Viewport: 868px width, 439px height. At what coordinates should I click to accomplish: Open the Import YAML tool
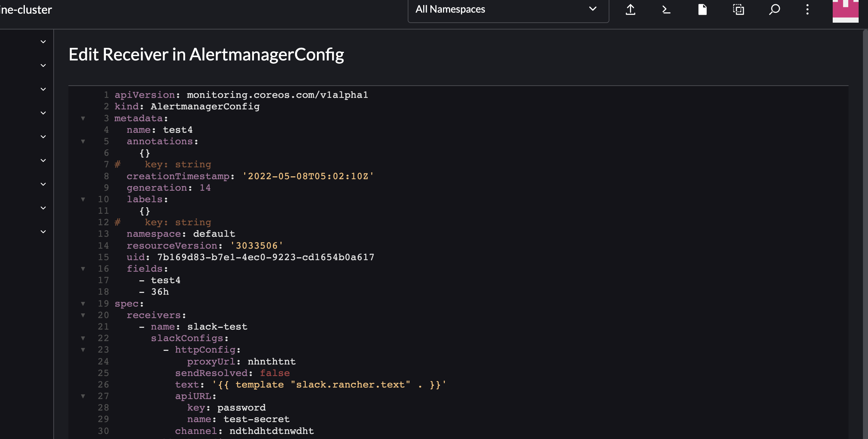click(x=630, y=10)
